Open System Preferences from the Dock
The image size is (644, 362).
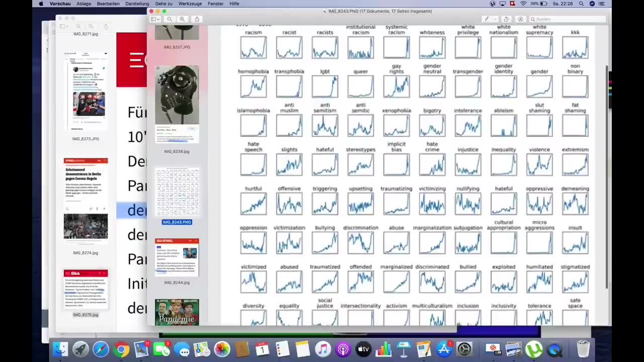point(464,349)
